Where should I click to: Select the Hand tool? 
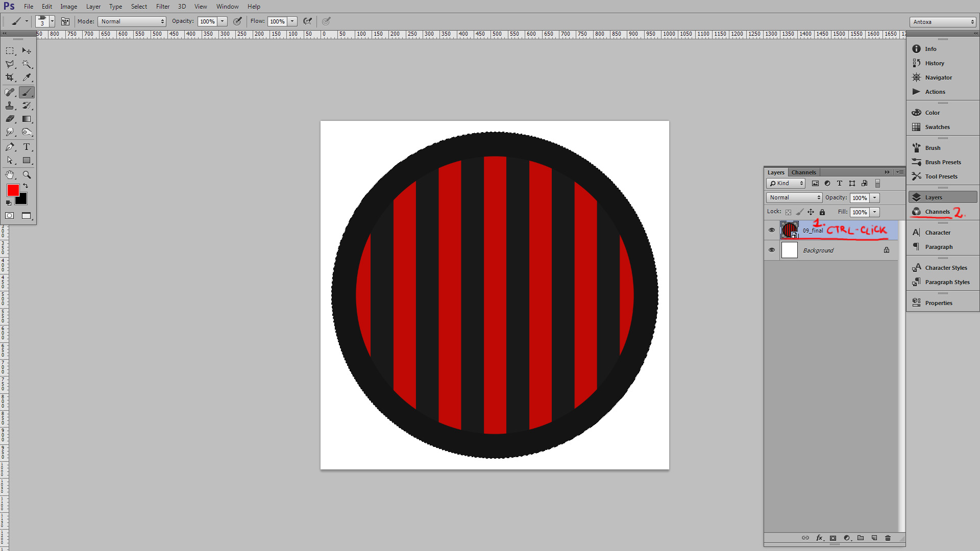pyautogui.click(x=10, y=175)
